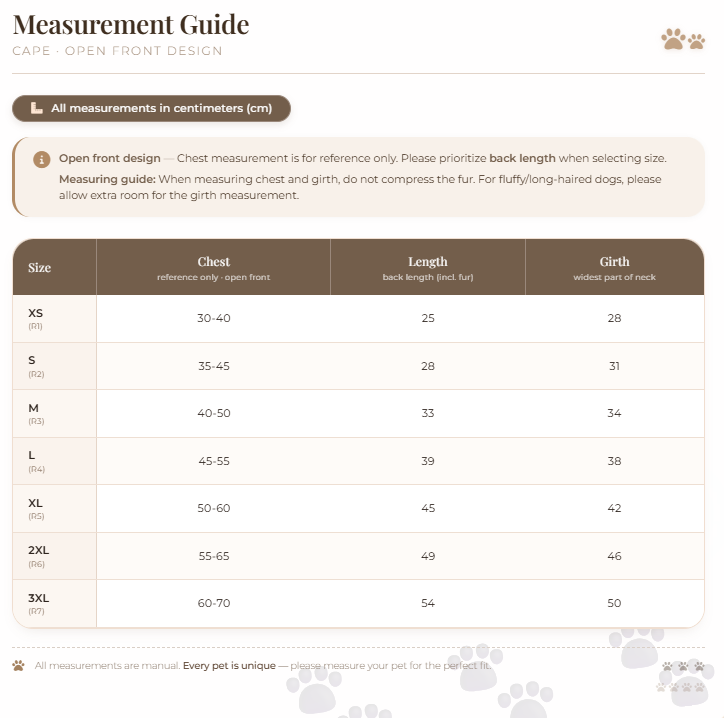Click the paw cluster icon in the footer corner

682,676
